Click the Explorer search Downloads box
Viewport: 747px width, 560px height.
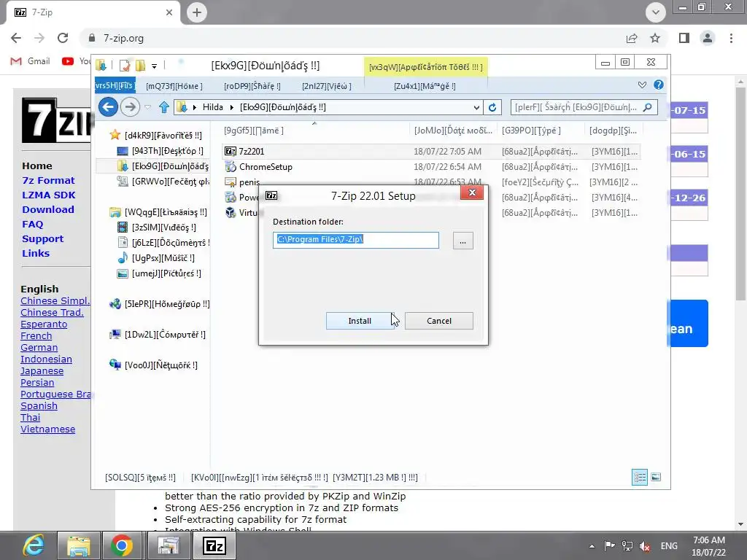click(584, 107)
